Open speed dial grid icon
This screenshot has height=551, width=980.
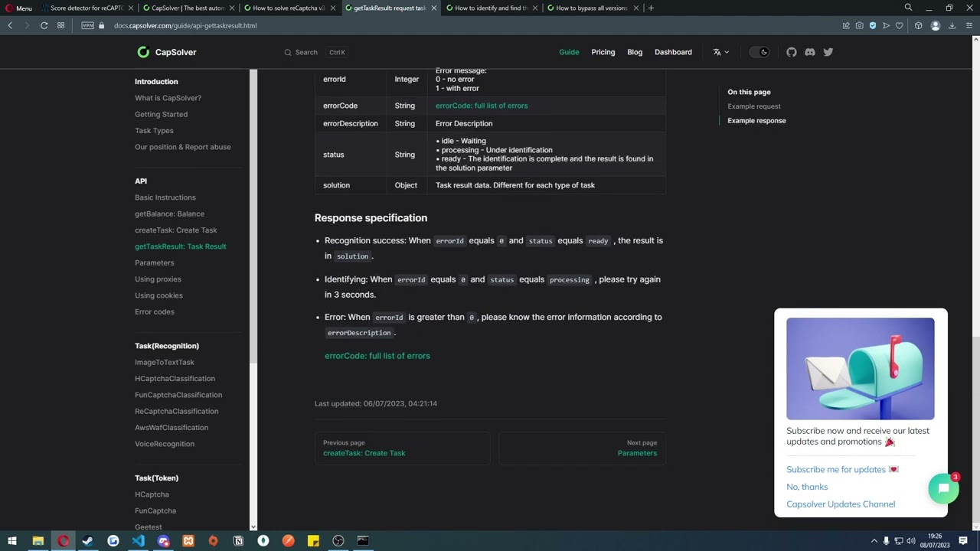click(x=60, y=25)
